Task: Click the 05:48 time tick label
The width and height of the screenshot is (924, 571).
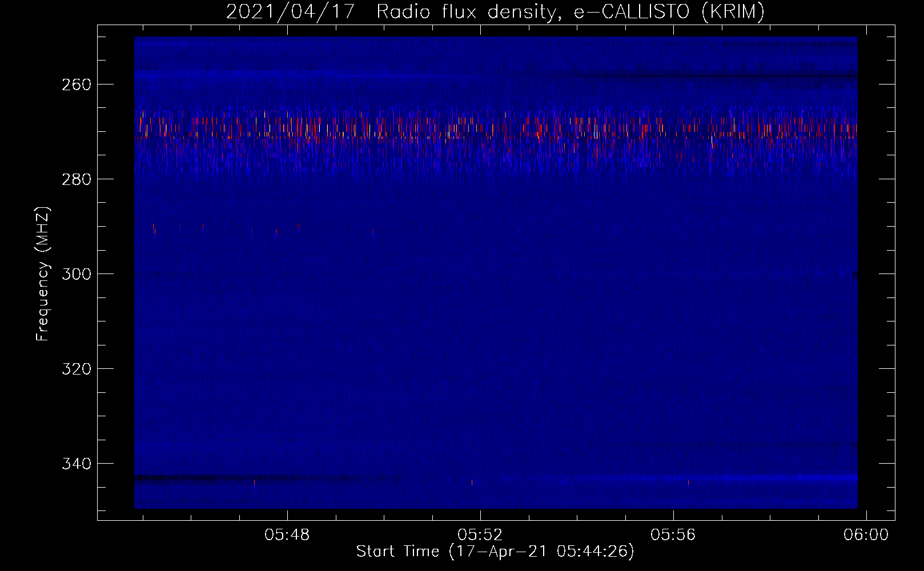Action: click(287, 535)
